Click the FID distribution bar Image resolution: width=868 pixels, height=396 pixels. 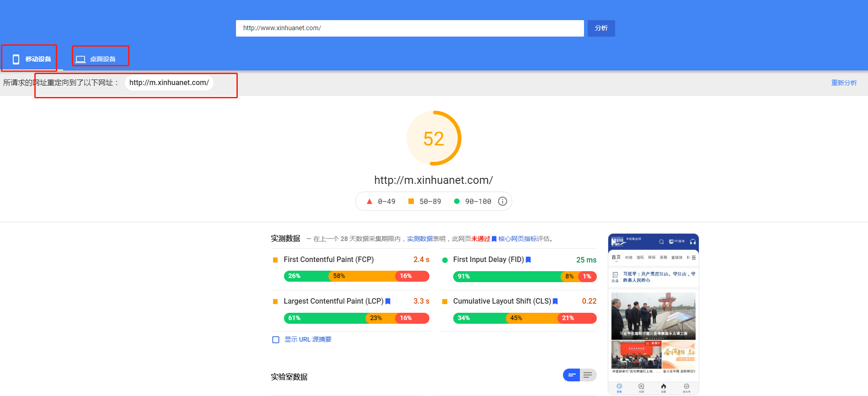click(525, 277)
